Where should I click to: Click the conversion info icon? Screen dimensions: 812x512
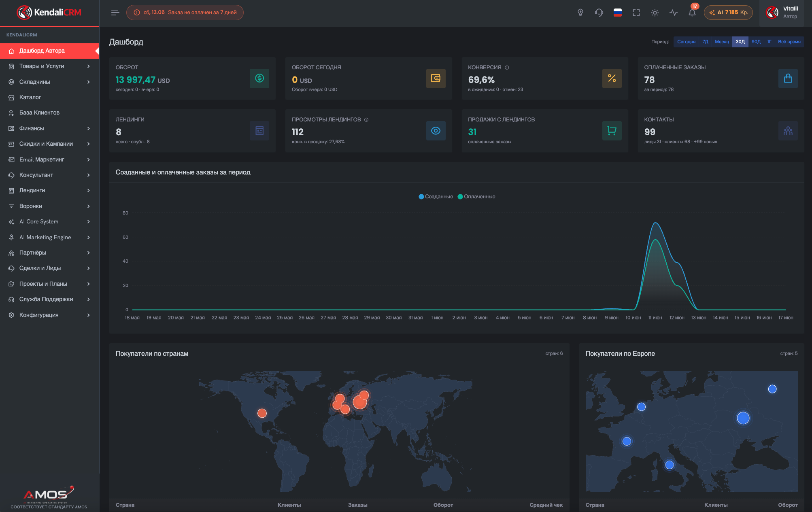[x=507, y=68]
